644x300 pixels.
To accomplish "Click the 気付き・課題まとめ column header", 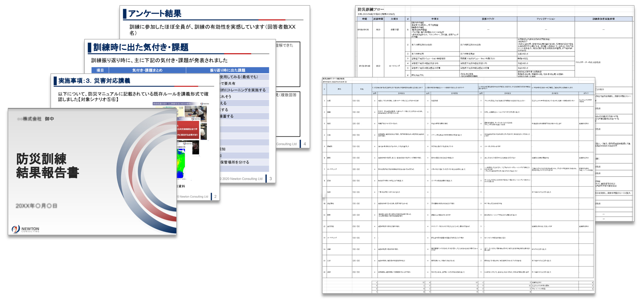I will click(x=147, y=70).
